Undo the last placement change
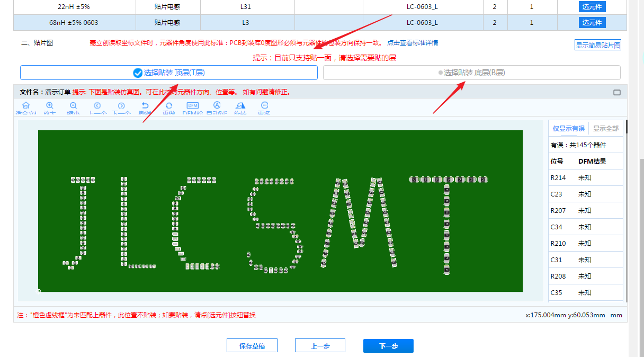The height and width of the screenshot is (357, 644). [145, 106]
